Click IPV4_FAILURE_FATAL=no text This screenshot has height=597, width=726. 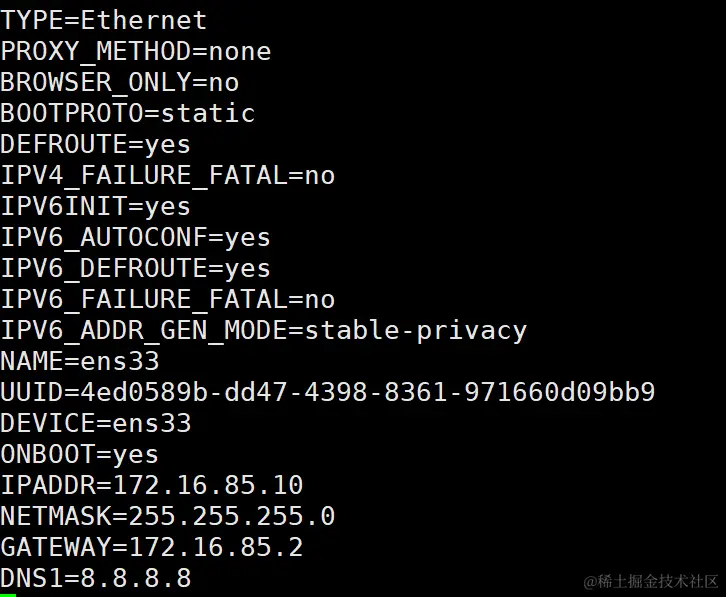168,175
